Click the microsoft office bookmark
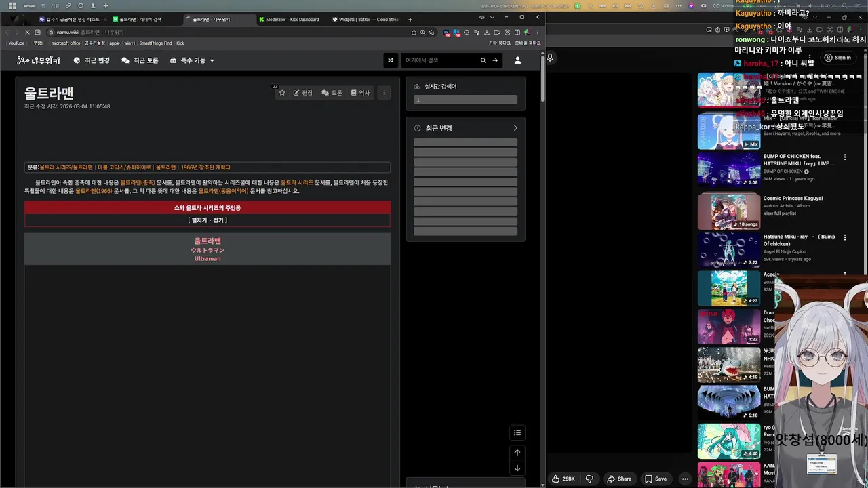The height and width of the screenshot is (488, 868). coord(66,43)
